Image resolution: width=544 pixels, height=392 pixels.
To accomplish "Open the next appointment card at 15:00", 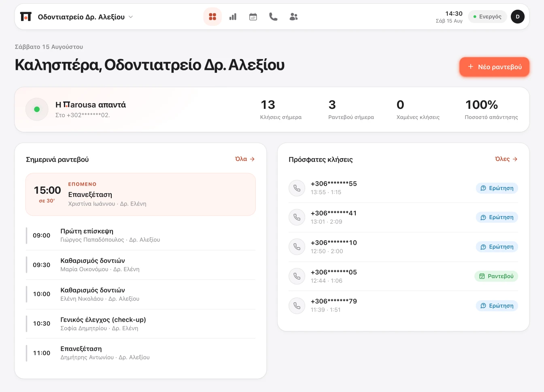I will (x=140, y=195).
